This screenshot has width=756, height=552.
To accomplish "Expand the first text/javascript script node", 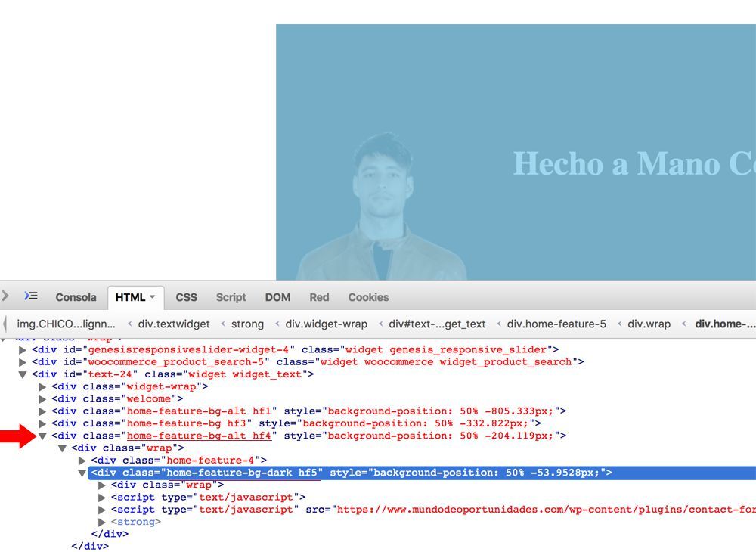I will pos(101,498).
